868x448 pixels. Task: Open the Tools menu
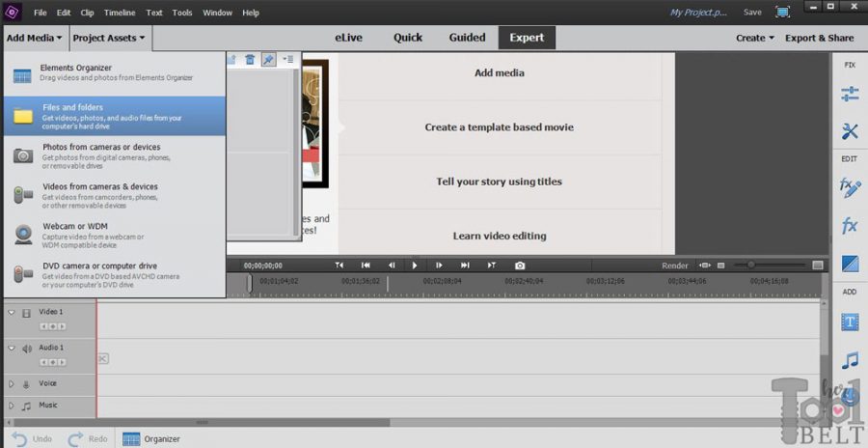tap(182, 13)
